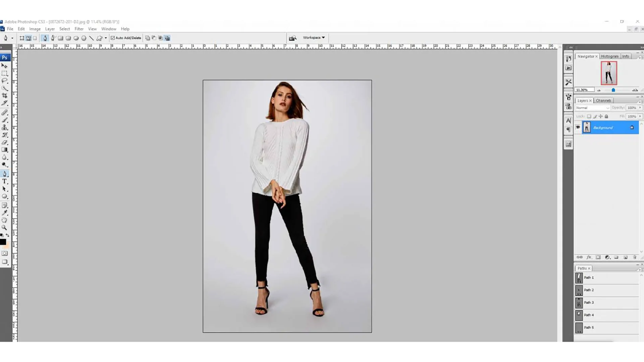This screenshot has width=644, height=362.
Task: Click the foreground color swatch
Action: pyautogui.click(x=3, y=242)
